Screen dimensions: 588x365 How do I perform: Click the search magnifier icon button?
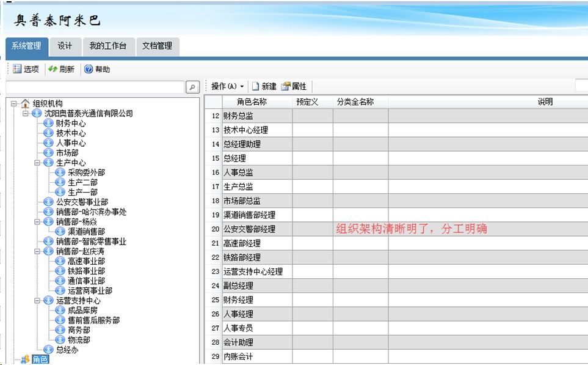192,87
